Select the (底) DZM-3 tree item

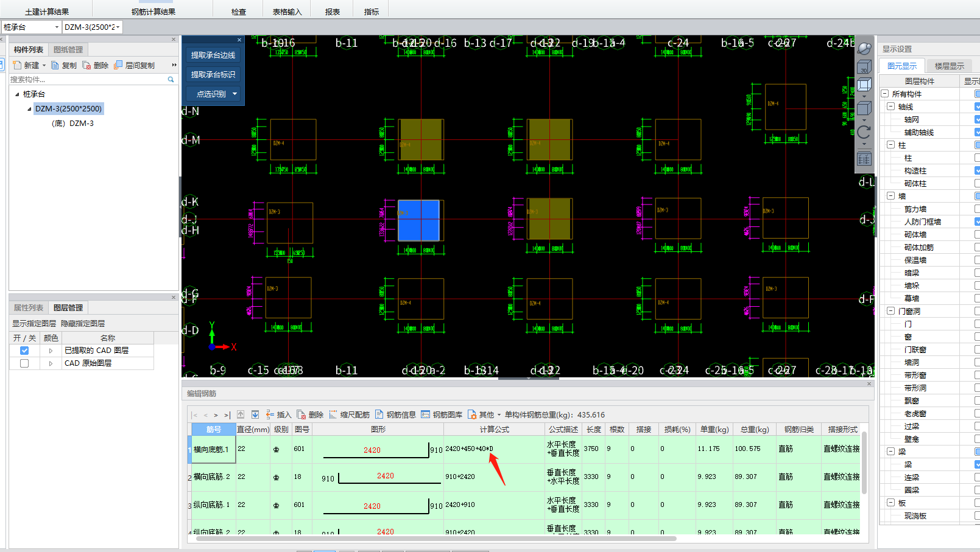[72, 124]
